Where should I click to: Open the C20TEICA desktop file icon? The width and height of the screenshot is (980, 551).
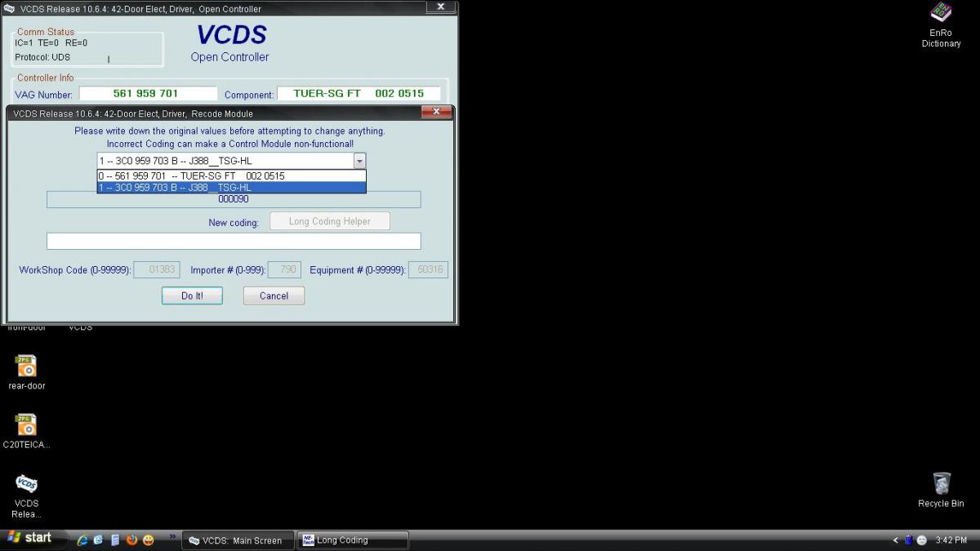tap(27, 424)
